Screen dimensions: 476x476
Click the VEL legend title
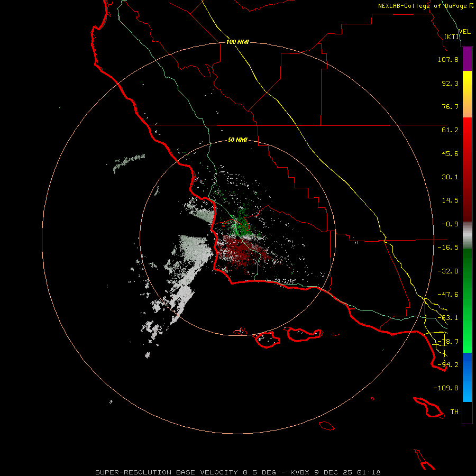click(x=465, y=32)
